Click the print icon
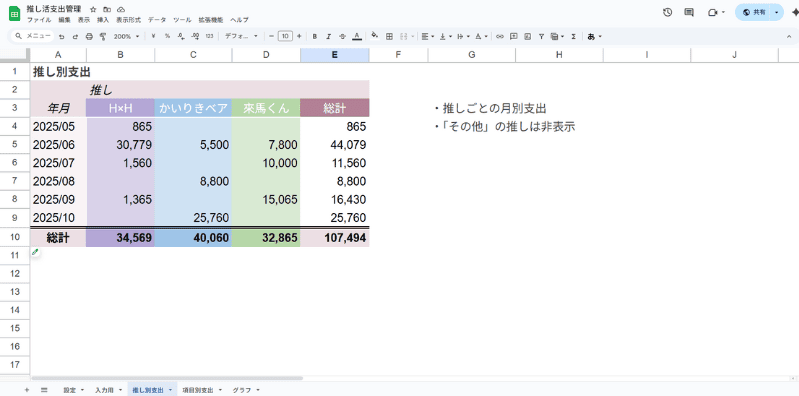 tap(89, 36)
